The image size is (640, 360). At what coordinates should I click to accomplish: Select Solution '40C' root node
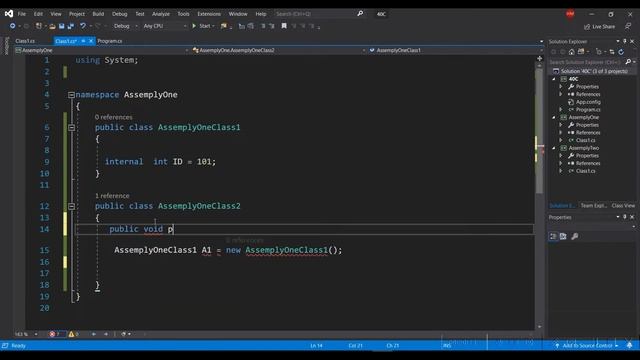tap(594, 71)
